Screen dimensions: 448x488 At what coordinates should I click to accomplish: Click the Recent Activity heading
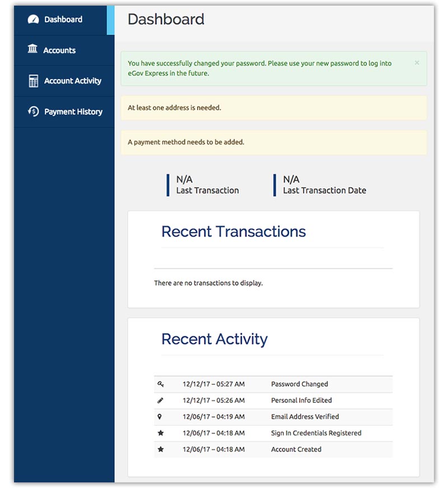tap(214, 339)
